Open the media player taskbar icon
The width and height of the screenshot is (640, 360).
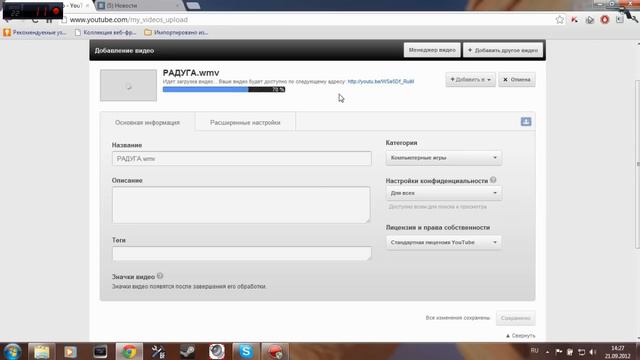70,351
